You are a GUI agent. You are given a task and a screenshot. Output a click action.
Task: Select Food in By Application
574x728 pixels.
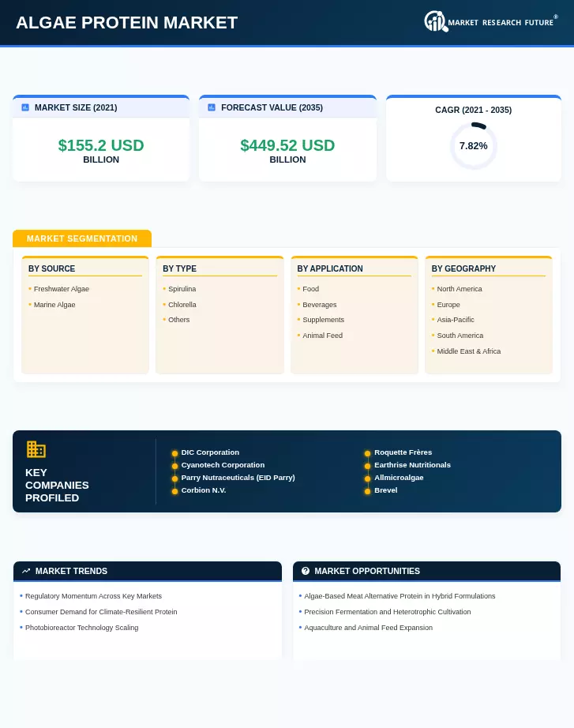(310, 289)
